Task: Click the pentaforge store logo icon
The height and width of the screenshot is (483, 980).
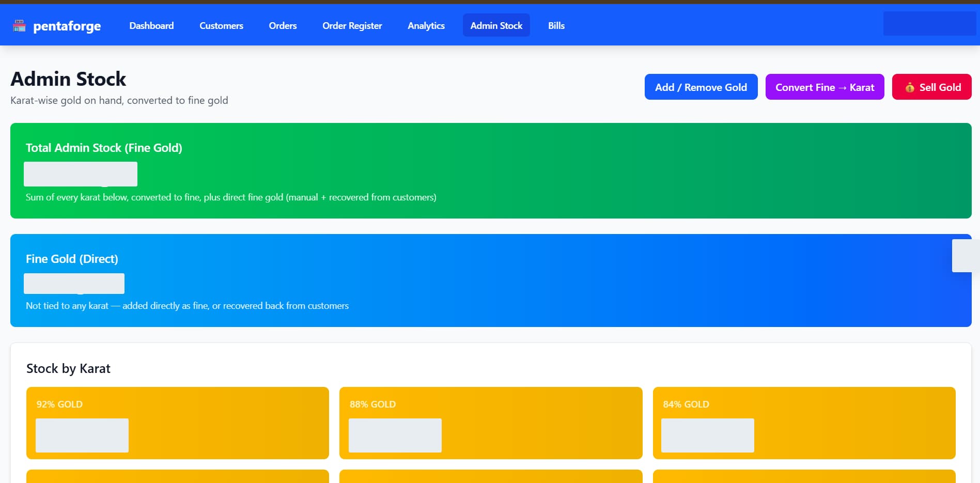Action: tap(19, 26)
